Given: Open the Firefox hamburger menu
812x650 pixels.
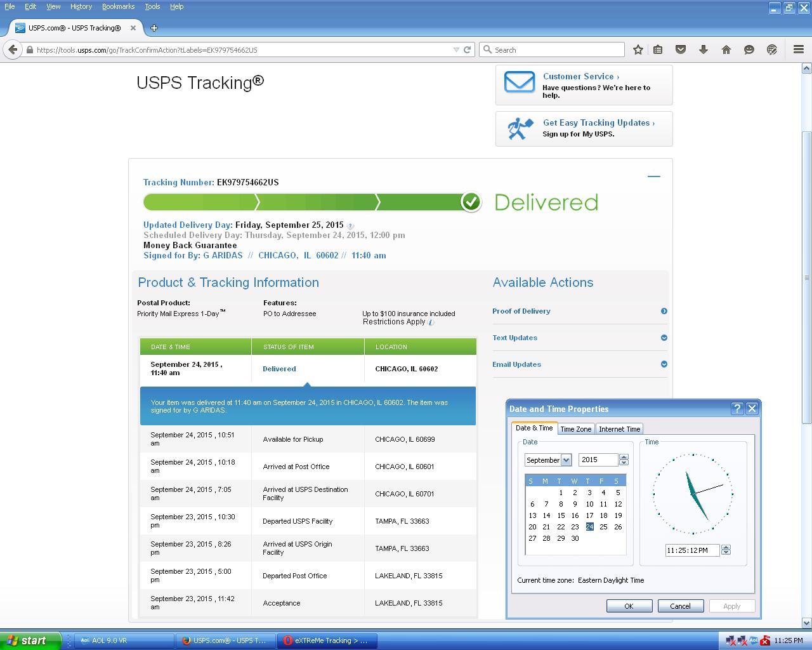Looking at the screenshot, I should click(799, 50).
